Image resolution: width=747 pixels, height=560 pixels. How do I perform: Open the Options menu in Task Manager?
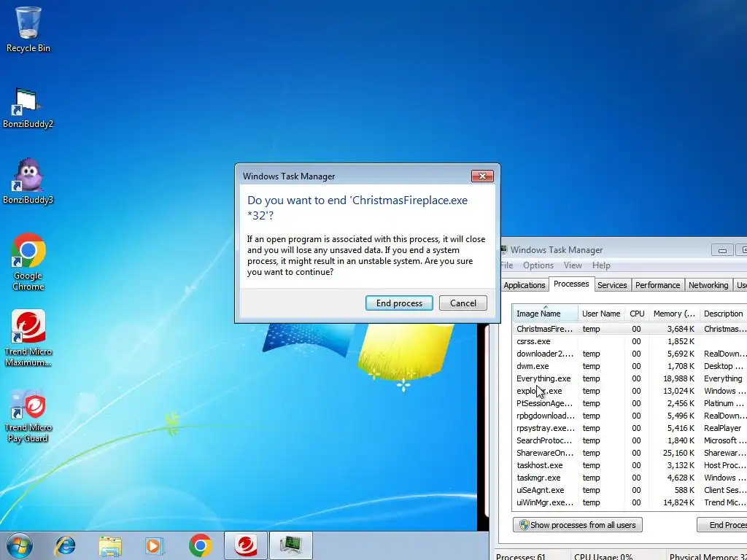538,265
